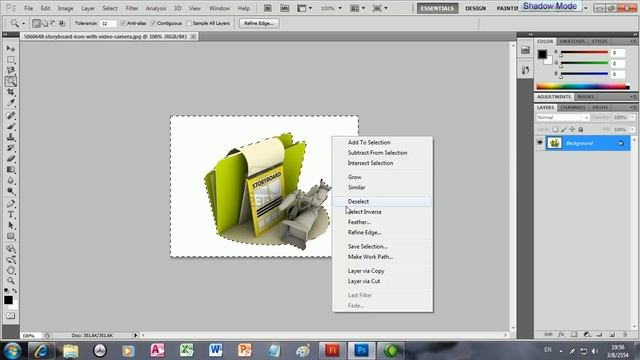The width and height of the screenshot is (640, 360).
Task: Select the Hand tool
Action: point(11,270)
